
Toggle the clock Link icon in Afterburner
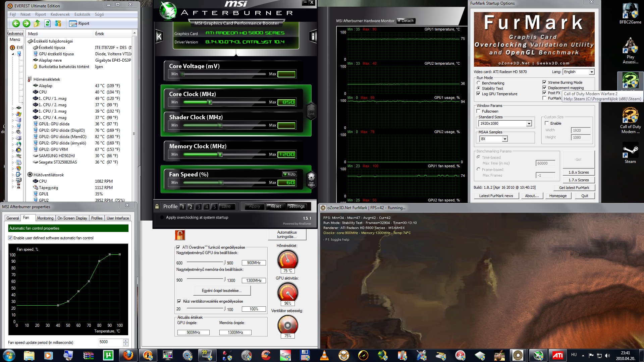point(311,111)
